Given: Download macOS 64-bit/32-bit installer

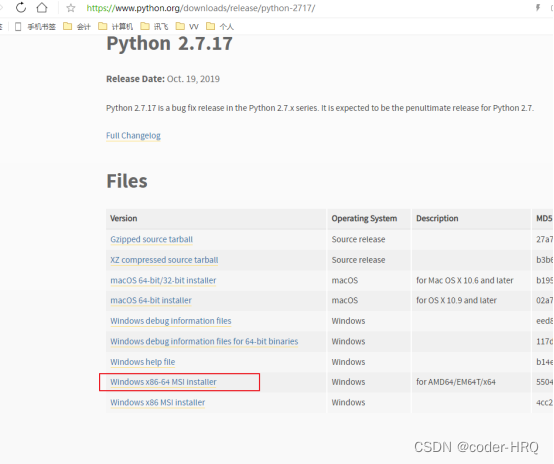Looking at the screenshot, I should coord(163,280).
